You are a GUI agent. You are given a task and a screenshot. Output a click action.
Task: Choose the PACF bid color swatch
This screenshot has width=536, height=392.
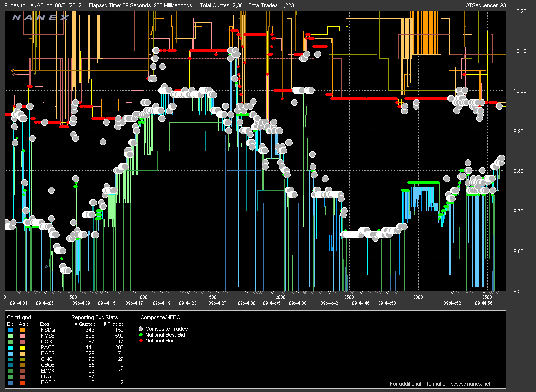(11, 348)
